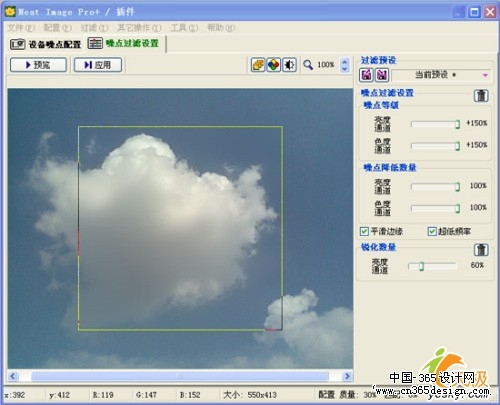This screenshot has height=405, width=500.
Task: Click the layered-squares icon beside the color icon
Action: (258, 65)
